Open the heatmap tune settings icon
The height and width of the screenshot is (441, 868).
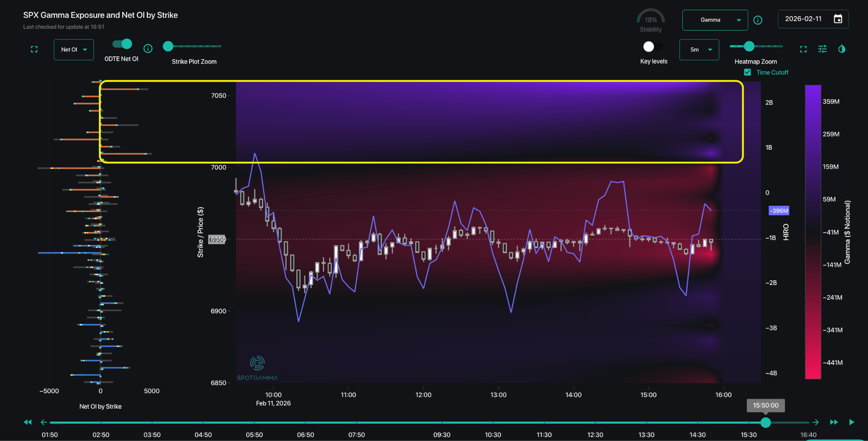823,49
